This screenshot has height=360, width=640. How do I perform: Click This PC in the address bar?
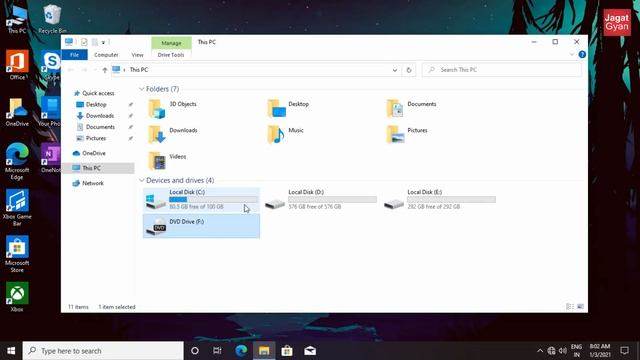[x=139, y=70]
